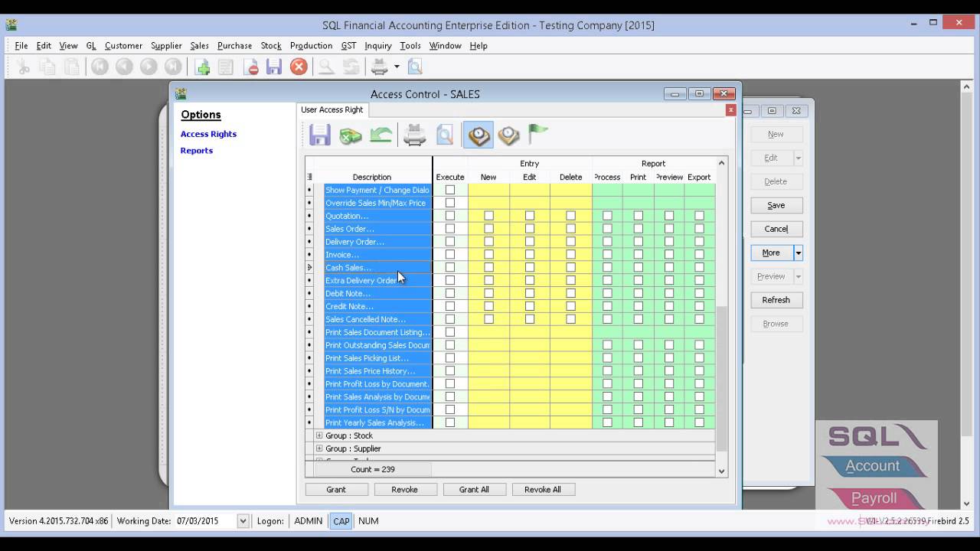Click the Cut scissors icon in main toolbar
The image size is (980, 551).
(x=23, y=67)
